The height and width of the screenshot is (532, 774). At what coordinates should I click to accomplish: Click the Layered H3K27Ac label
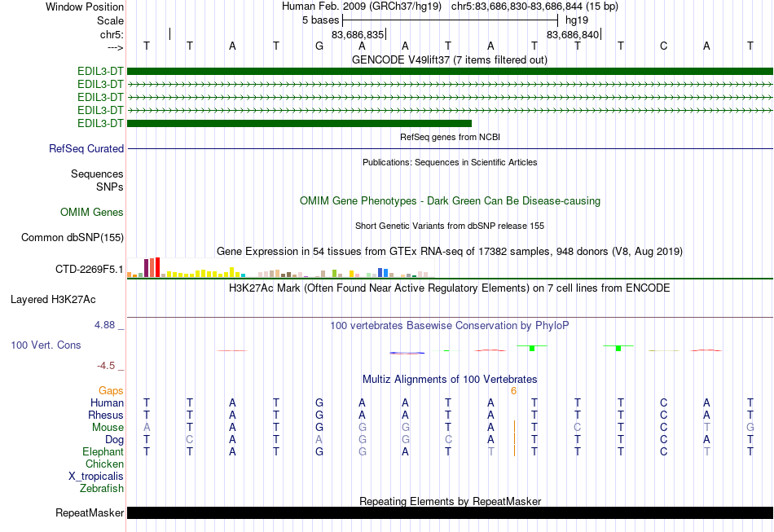point(53,300)
